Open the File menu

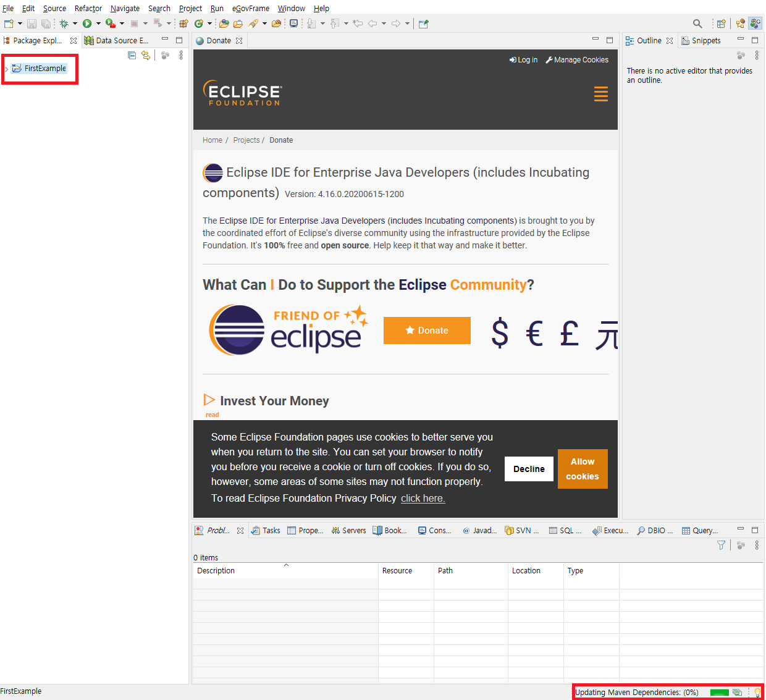tap(8, 8)
